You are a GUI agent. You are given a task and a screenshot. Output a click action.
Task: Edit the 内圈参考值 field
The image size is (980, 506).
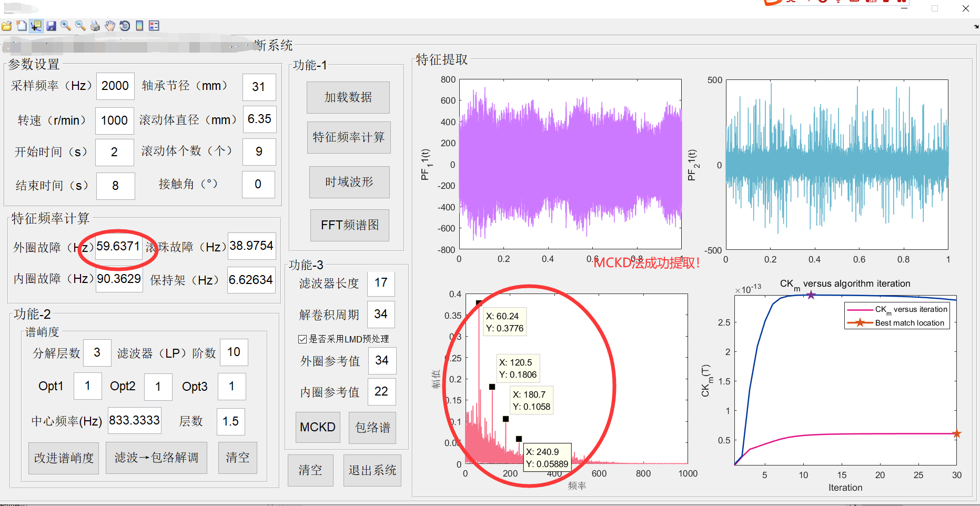point(381,392)
